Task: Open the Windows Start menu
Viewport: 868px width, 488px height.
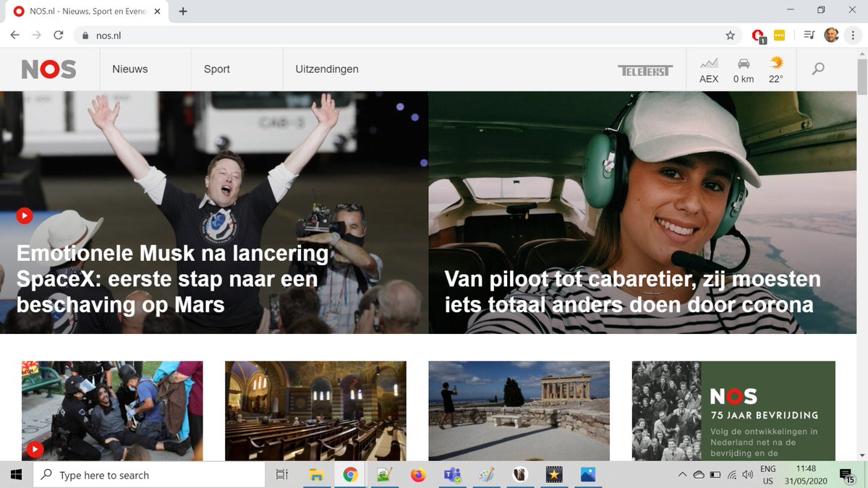Action: point(17,475)
